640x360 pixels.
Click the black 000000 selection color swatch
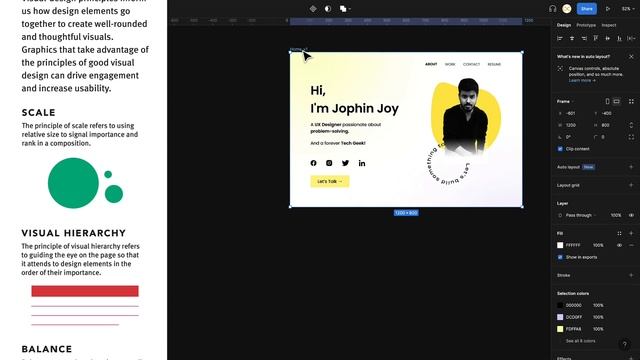(x=560, y=305)
